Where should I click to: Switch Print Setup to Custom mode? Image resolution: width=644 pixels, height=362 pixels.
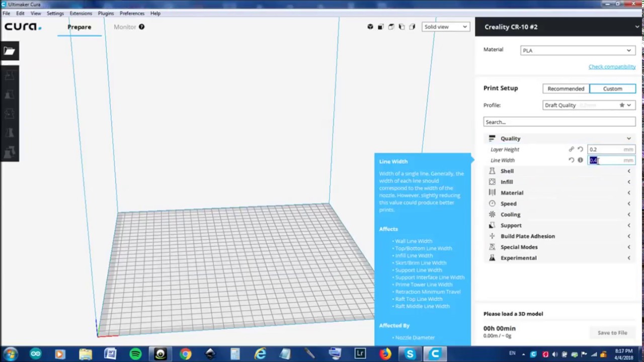click(x=612, y=88)
